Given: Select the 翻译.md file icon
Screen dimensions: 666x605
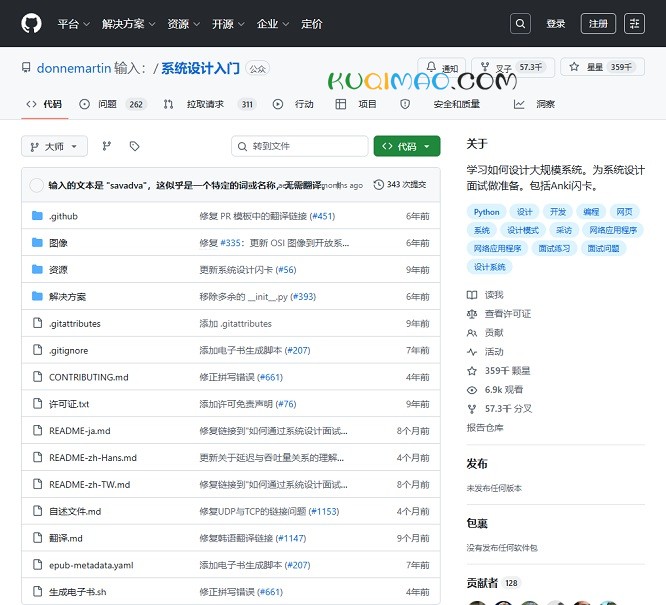Looking at the screenshot, I should [x=37, y=538].
